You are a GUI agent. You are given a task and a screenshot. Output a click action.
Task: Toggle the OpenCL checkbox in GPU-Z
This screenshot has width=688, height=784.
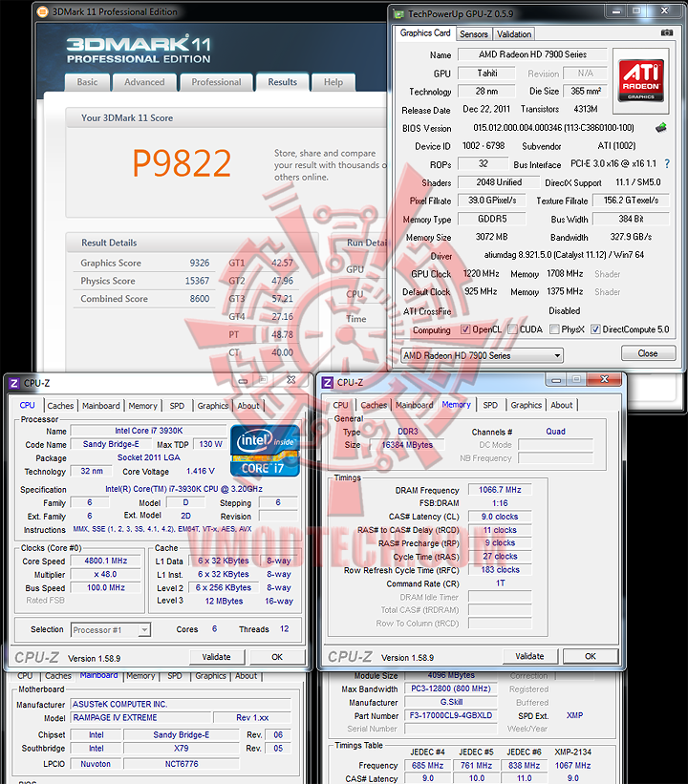tap(465, 329)
